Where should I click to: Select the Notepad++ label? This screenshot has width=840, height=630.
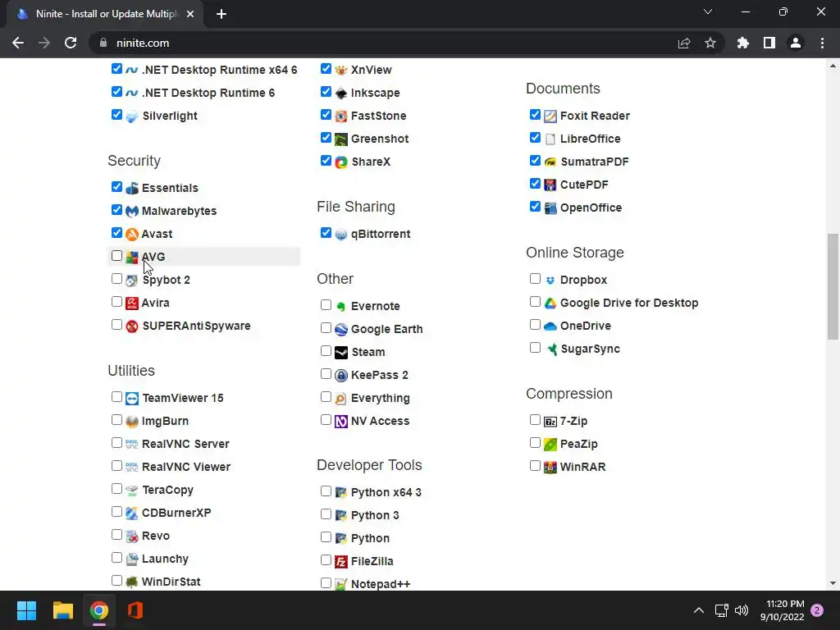click(x=381, y=584)
